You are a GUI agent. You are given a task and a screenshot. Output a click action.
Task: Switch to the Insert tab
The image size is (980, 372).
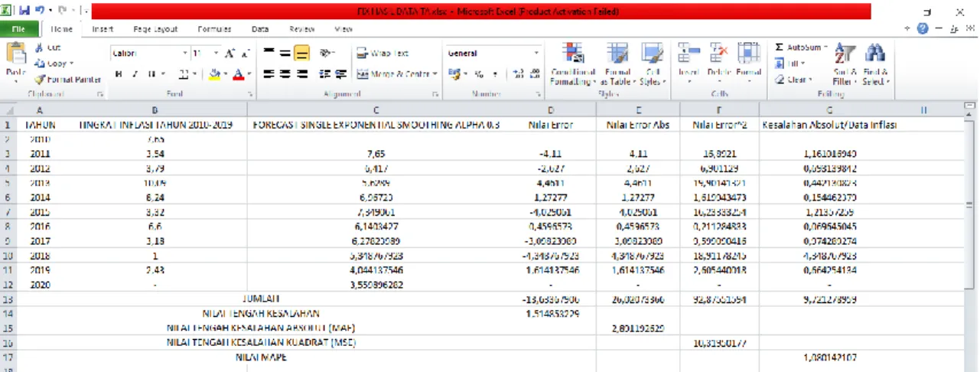pos(103,29)
